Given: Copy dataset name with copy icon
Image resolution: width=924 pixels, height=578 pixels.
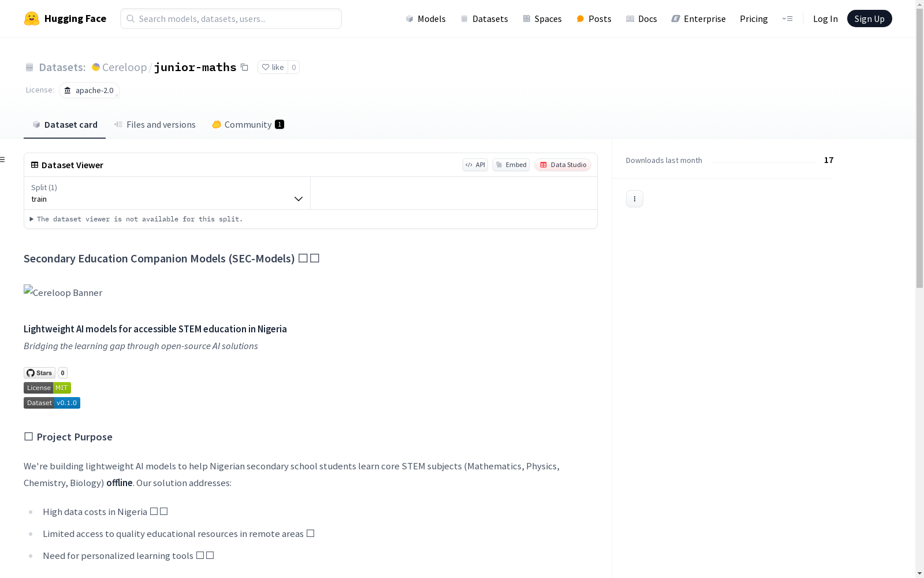Looking at the screenshot, I should (244, 67).
